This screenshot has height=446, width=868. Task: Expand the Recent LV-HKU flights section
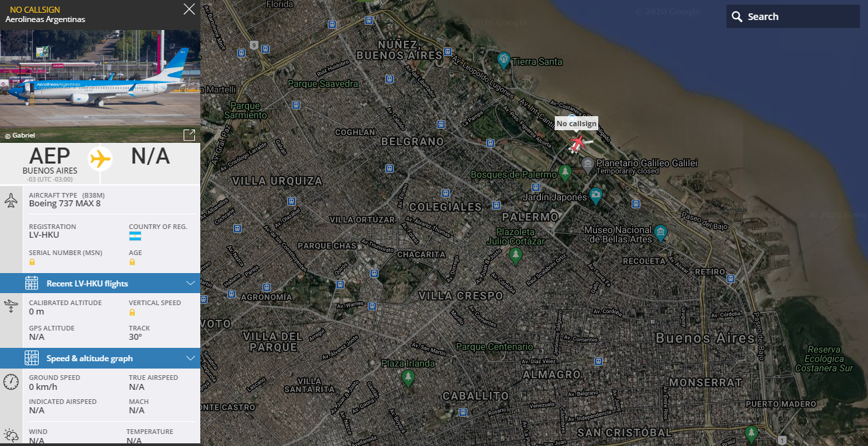point(100,283)
